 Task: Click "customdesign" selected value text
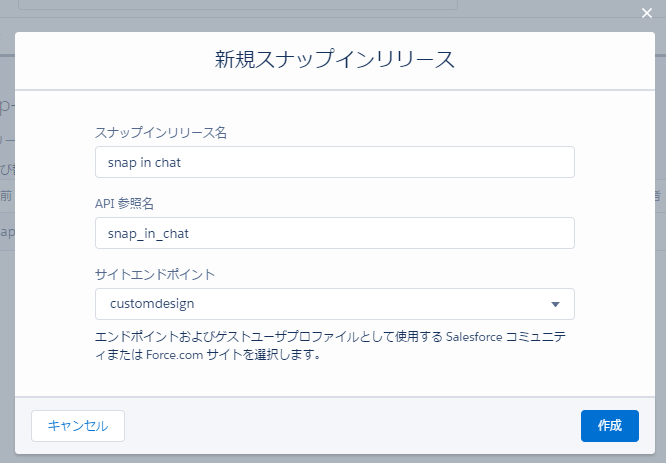point(152,304)
